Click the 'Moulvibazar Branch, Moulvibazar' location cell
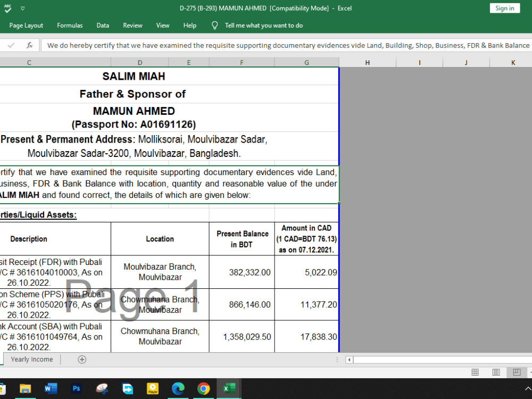Screen dimensions: 532x399 (x=160, y=272)
